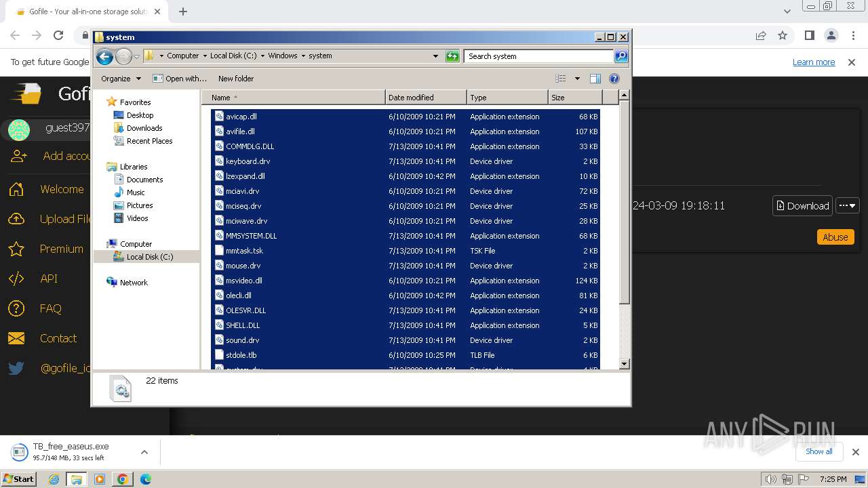Open the view options dropdown arrow
The width and height of the screenshot is (868, 488).
tap(577, 79)
